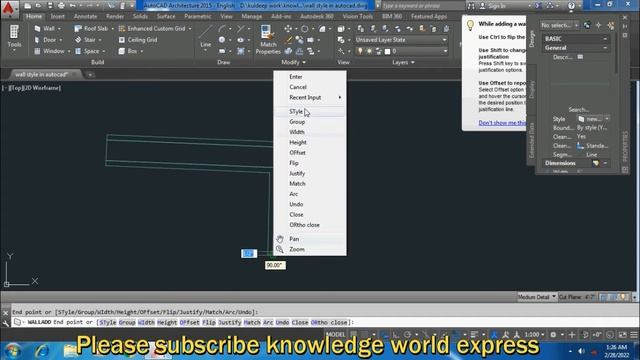Select the Circle draw tool

click(x=222, y=40)
